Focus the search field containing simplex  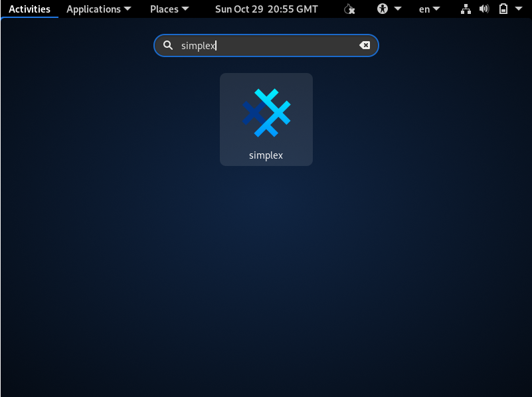point(266,45)
